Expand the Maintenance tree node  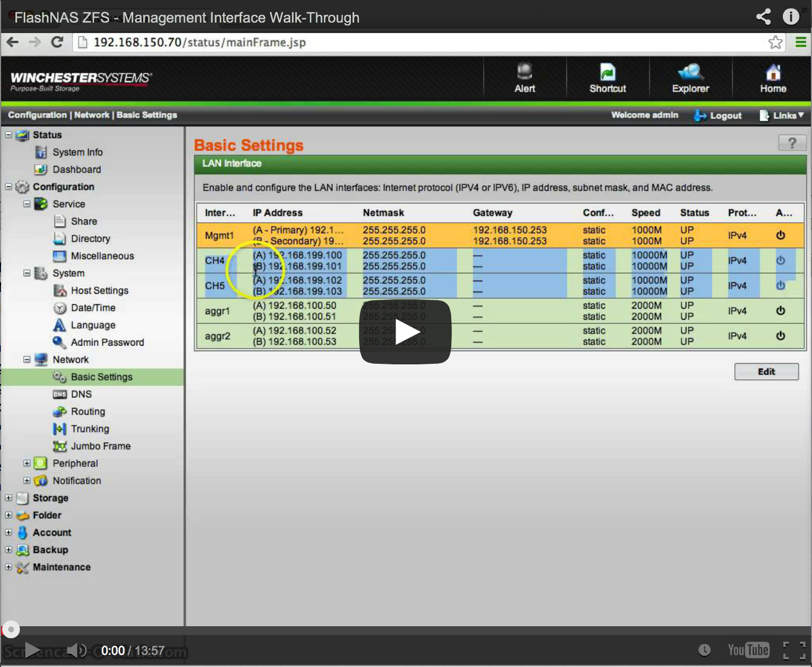8,567
